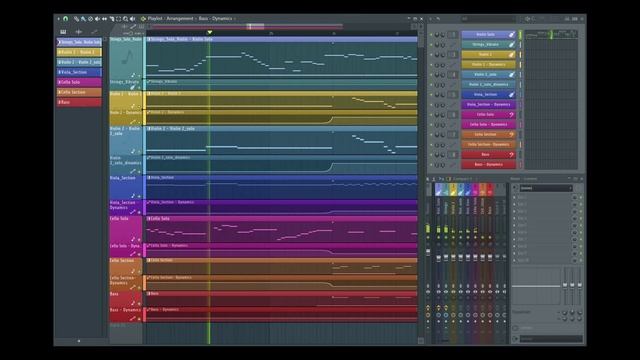
Task: Open the Playlist options menu arrow
Action: coord(58,19)
